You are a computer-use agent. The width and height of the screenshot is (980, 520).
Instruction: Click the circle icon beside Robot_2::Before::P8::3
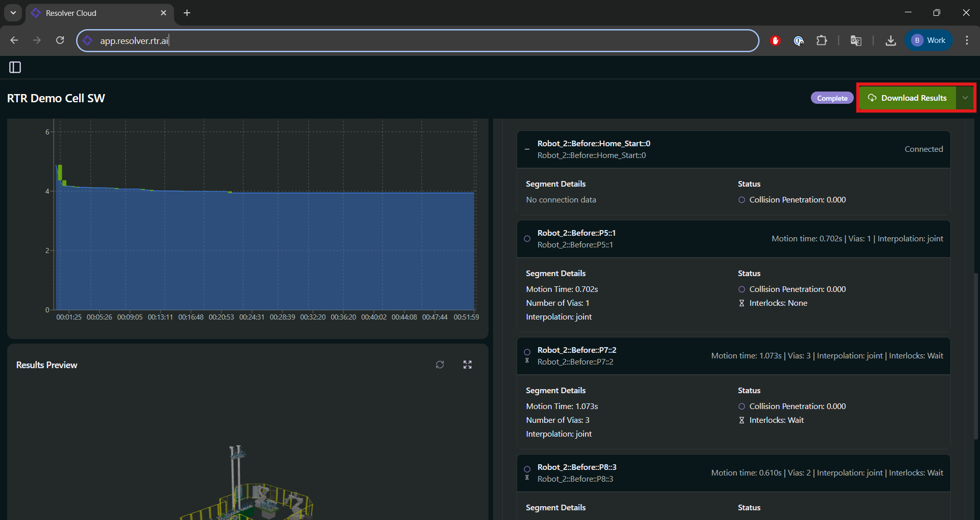click(527, 469)
